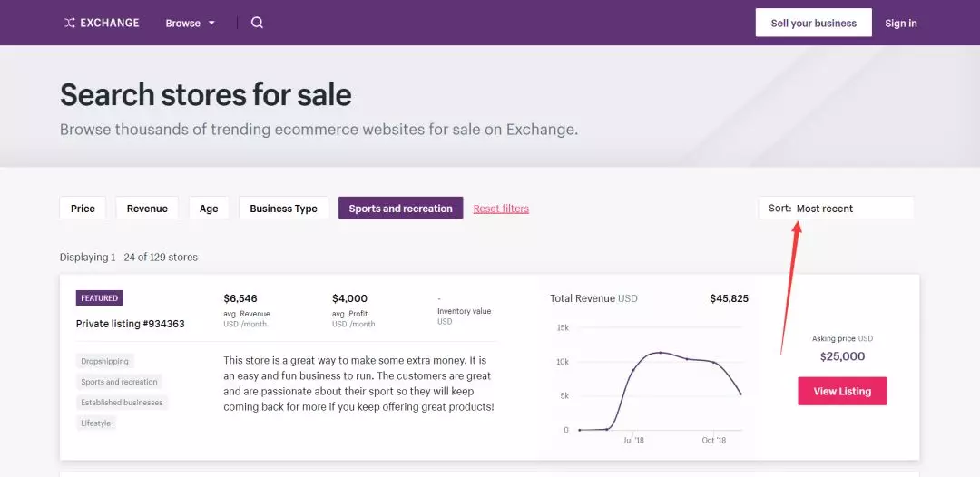This screenshot has height=477, width=980.
Task: Open the Revenue filter
Action: pos(147,209)
